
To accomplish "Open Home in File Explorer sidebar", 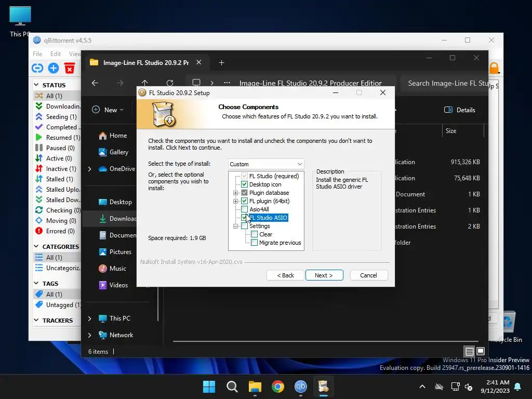I will 113,136.
